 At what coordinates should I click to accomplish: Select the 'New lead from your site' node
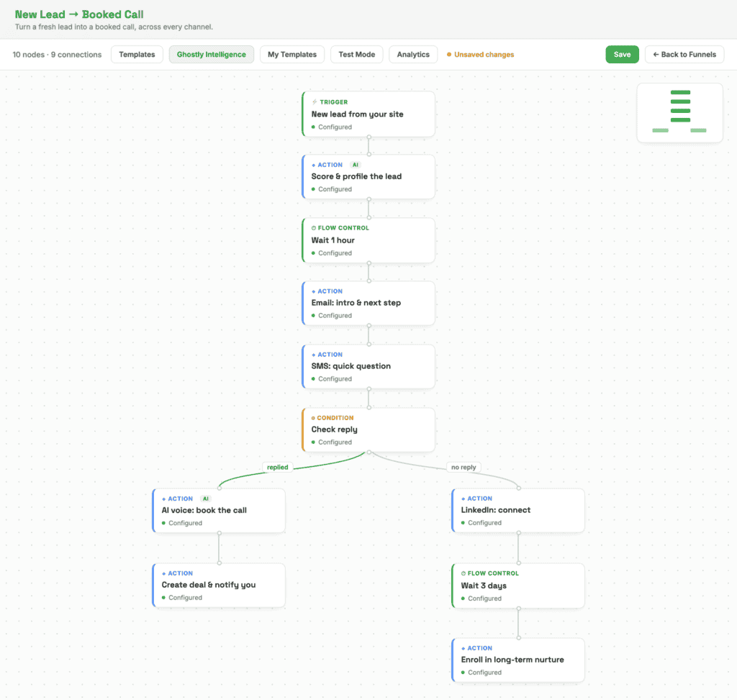(368, 114)
